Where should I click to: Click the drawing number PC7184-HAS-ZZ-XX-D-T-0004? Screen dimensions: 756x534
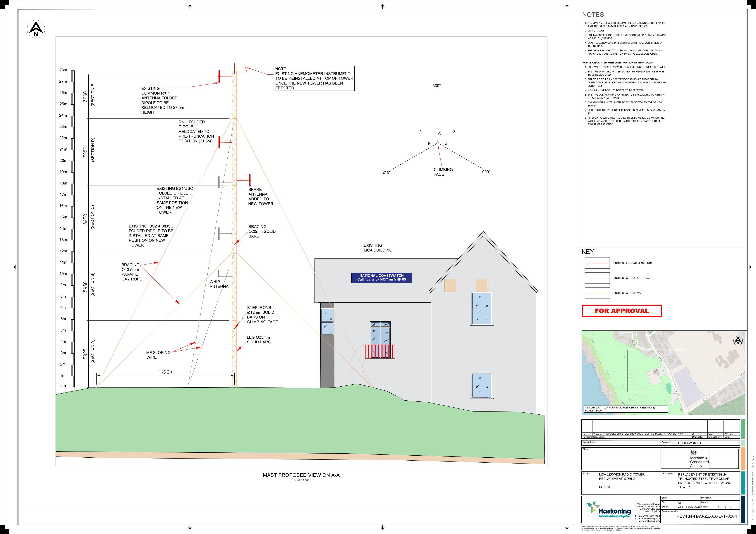click(707, 516)
